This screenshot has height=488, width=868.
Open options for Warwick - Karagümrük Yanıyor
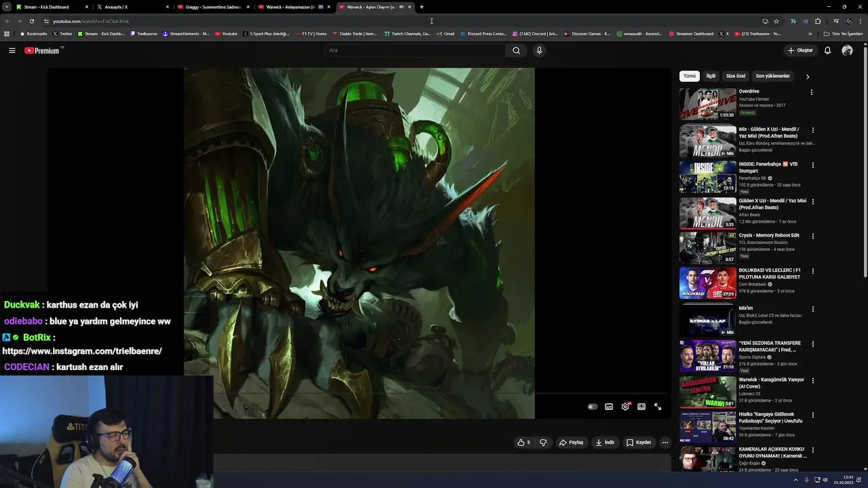click(813, 380)
